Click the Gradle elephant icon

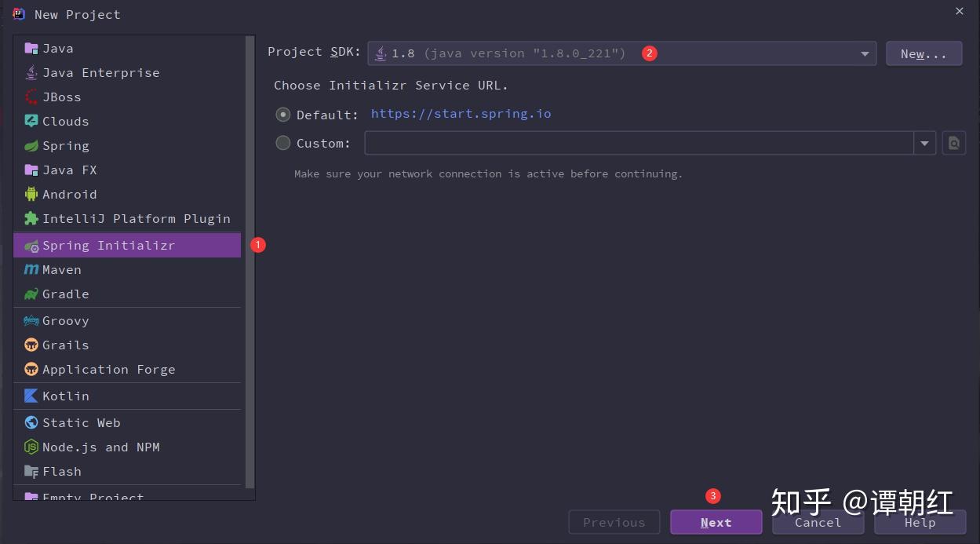coord(31,294)
